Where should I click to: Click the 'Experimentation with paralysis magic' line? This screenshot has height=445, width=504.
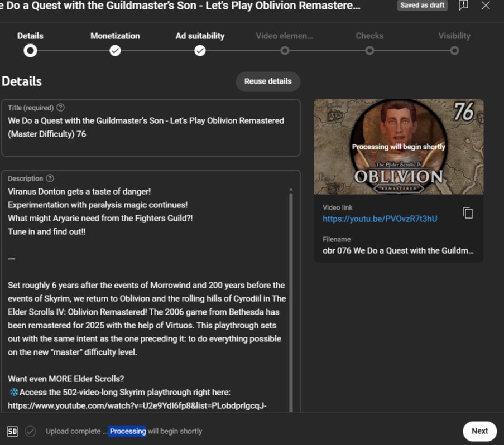click(98, 205)
